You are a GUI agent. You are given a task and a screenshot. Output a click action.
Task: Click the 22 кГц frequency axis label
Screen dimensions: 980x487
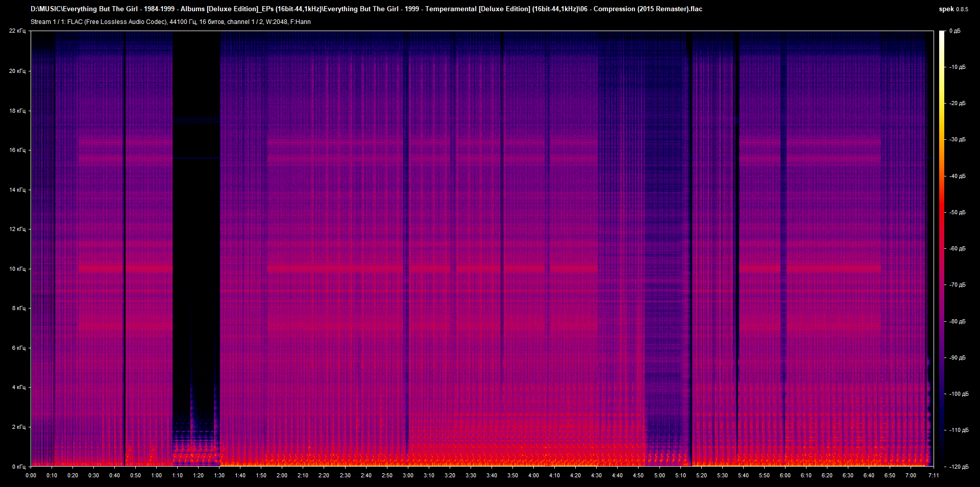[x=17, y=31]
